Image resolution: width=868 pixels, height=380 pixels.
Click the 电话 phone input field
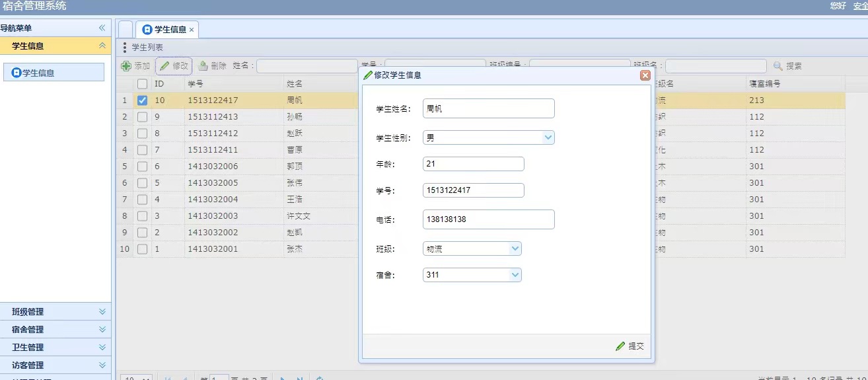488,219
